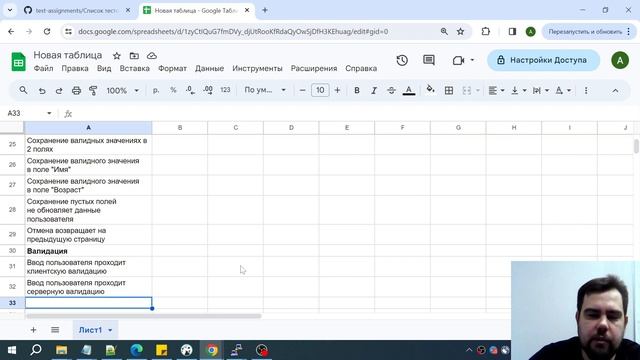Click the Настройки Доступа button
This screenshot has width=640, height=360.
click(543, 60)
